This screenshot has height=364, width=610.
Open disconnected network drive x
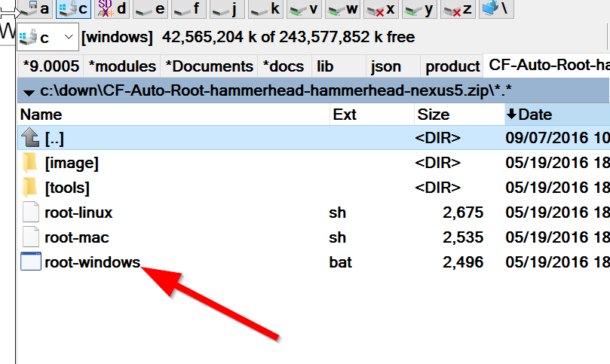(x=380, y=9)
